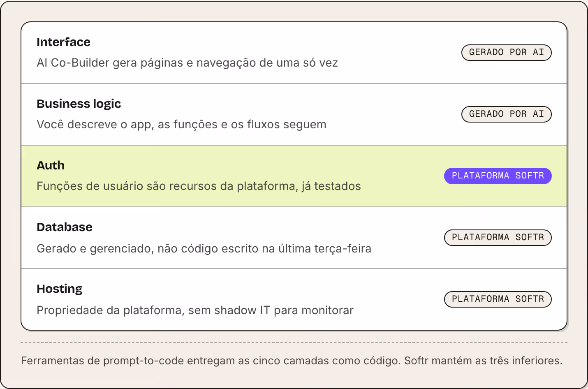Screen dimensions: 588x389
Task: Click the Auth heading
Action: (x=51, y=165)
